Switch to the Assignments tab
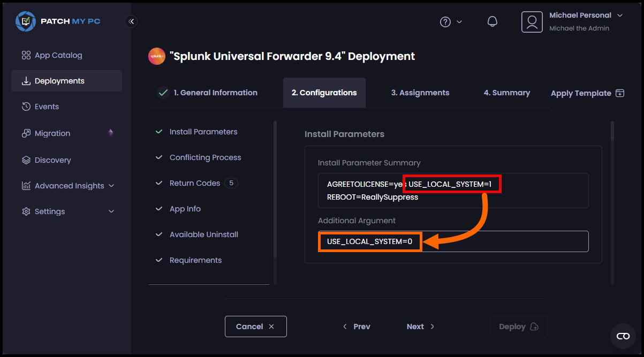Screen dimensions: 644x357 point(420,92)
